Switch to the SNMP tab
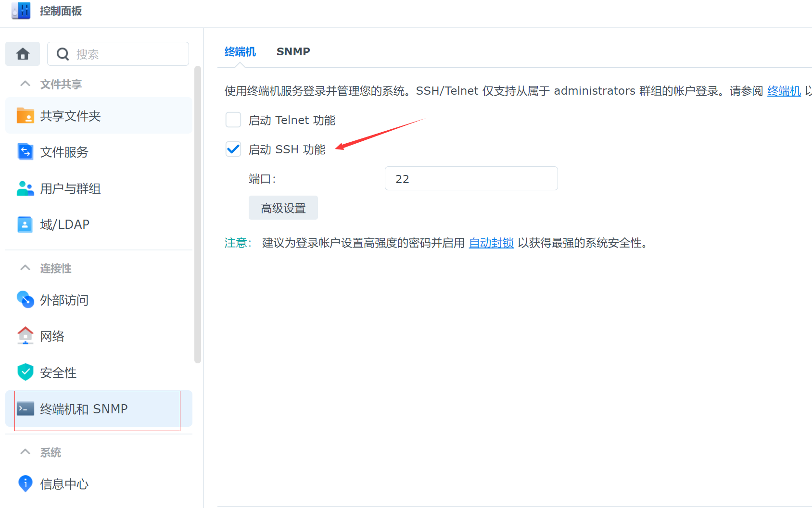The width and height of the screenshot is (812, 508). pos(293,51)
